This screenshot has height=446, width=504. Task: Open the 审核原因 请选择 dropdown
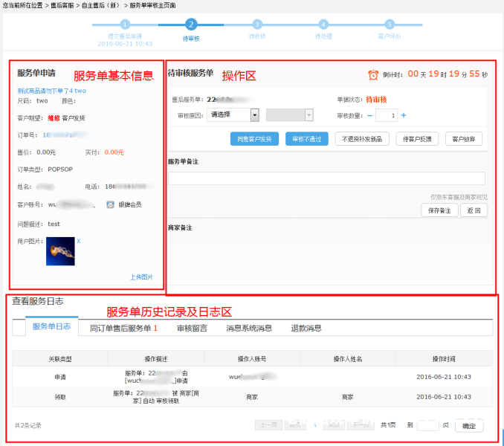point(234,115)
